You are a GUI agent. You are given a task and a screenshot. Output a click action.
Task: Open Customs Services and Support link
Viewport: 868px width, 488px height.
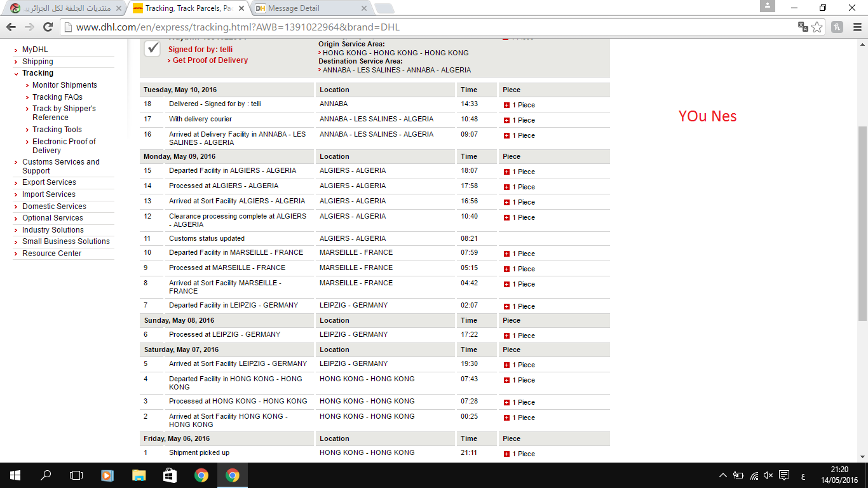61,166
